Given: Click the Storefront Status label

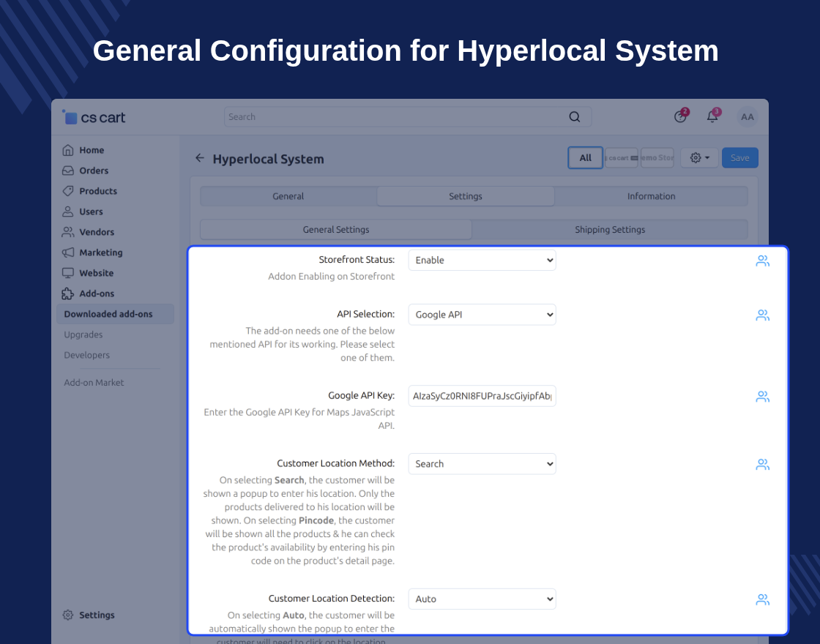Looking at the screenshot, I should pyautogui.click(x=357, y=259).
